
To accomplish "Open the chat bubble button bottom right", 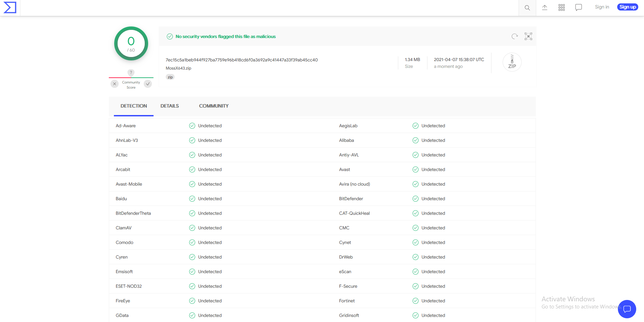I will 627,309.
